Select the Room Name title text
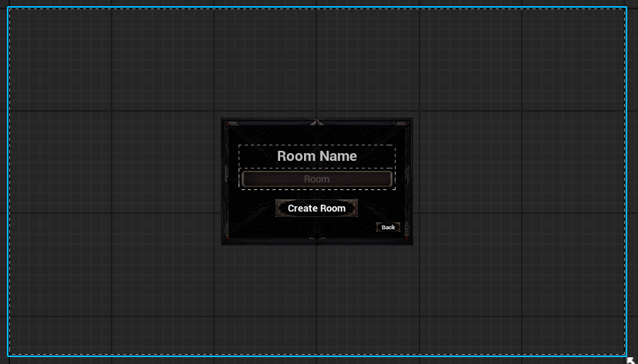 [x=317, y=155]
